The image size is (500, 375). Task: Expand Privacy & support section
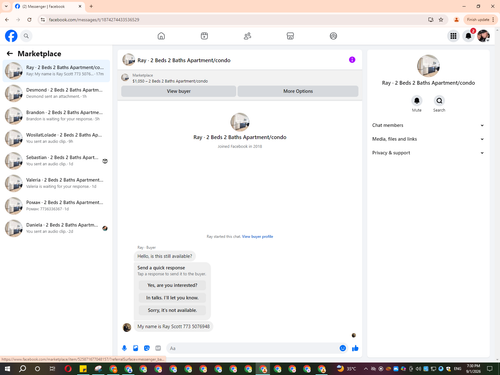(428, 153)
